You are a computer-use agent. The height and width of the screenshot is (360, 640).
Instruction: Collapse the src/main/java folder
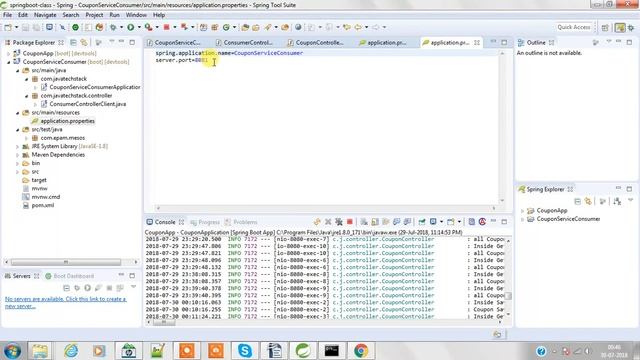[18, 71]
